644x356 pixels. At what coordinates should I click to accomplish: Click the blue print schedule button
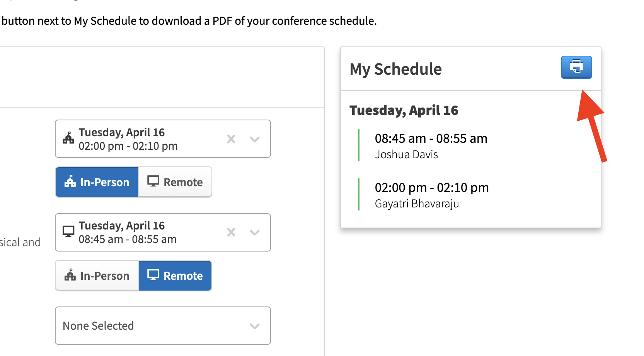[x=576, y=67]
